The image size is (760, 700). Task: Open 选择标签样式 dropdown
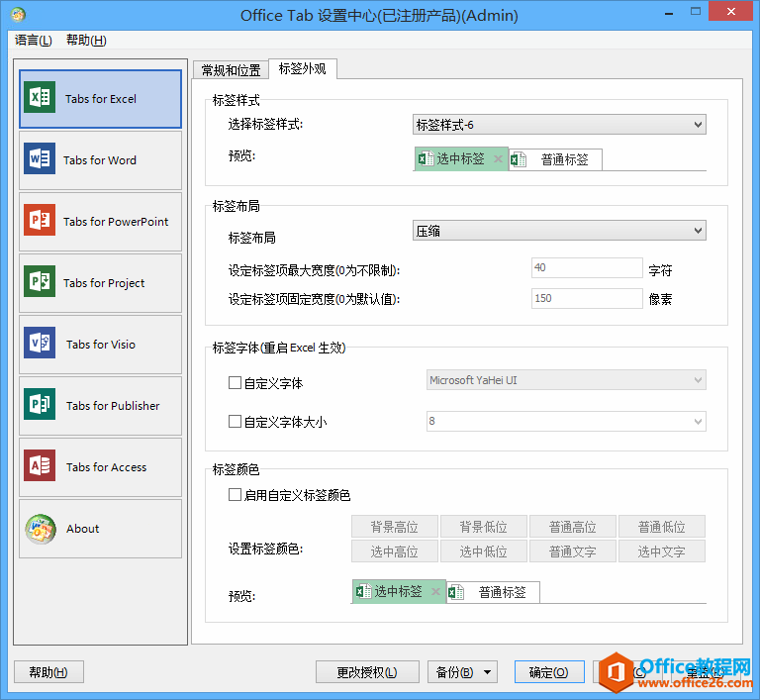coord(559,125)
